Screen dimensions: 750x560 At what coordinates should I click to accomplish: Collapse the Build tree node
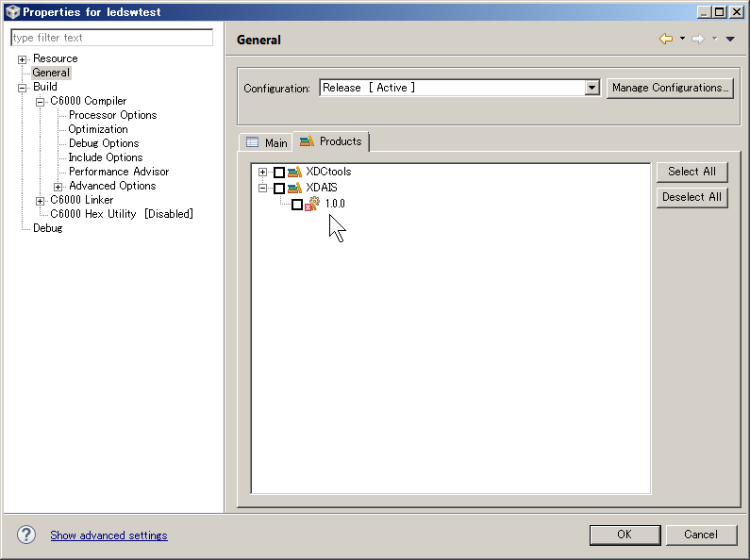point(22,88)
